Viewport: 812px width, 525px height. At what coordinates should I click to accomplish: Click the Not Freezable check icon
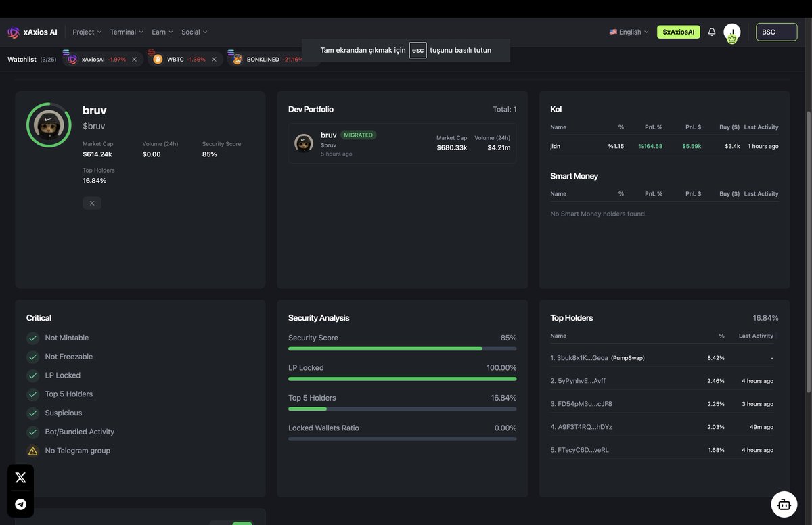(32, 357)
